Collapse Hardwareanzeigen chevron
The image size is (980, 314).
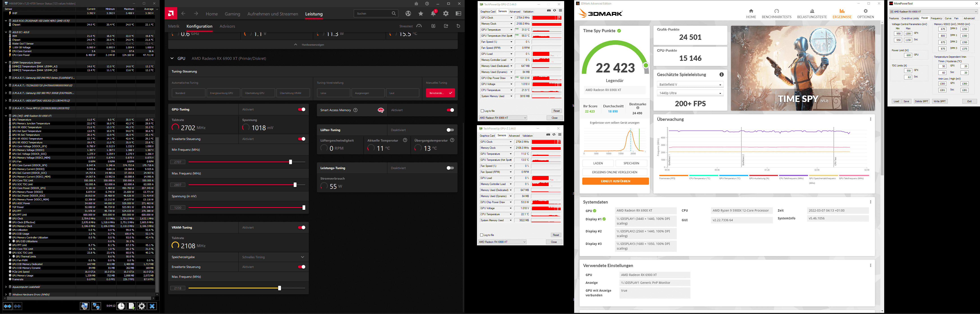tap(296, 45)
